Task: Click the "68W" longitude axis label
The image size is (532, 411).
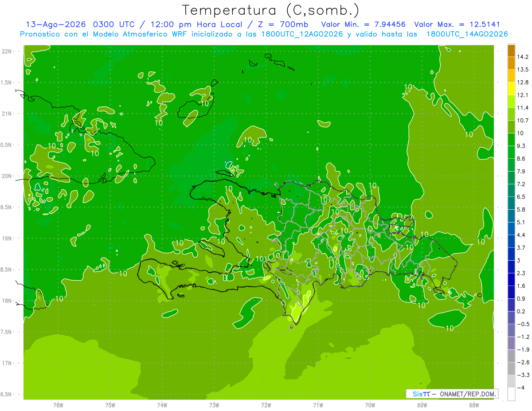Action: coord(473,405)
